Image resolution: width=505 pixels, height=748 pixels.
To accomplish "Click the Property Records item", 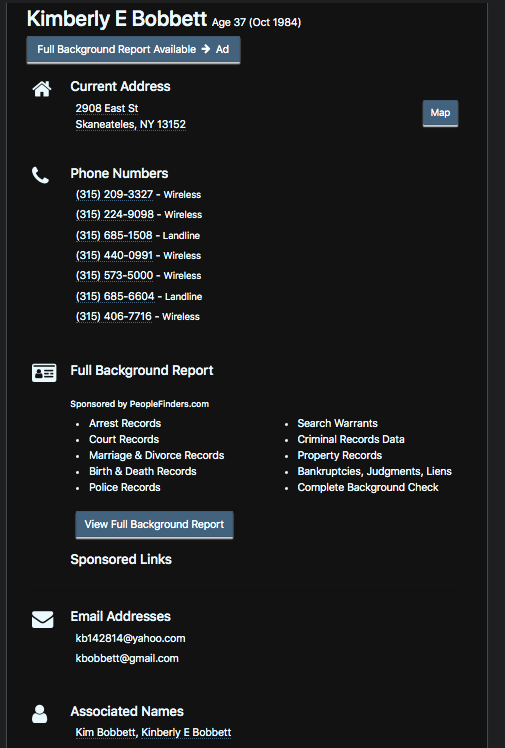I will click(x=340, y=456).
